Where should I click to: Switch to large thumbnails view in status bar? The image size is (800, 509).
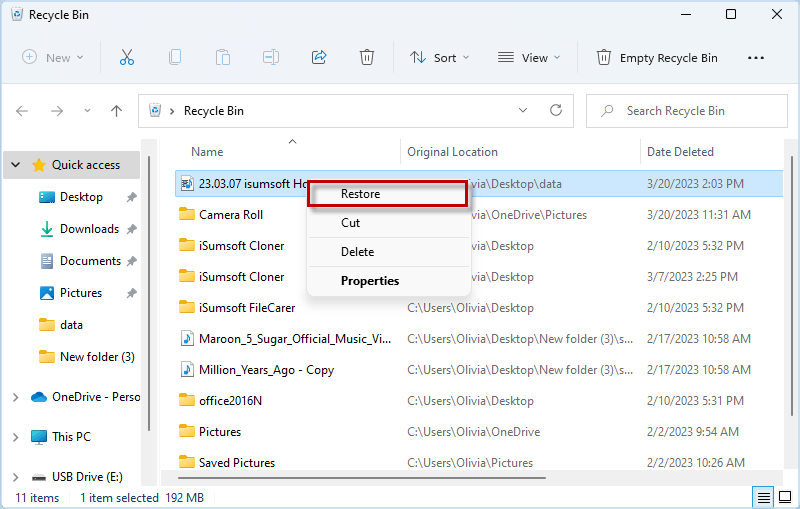pos(785,497)
